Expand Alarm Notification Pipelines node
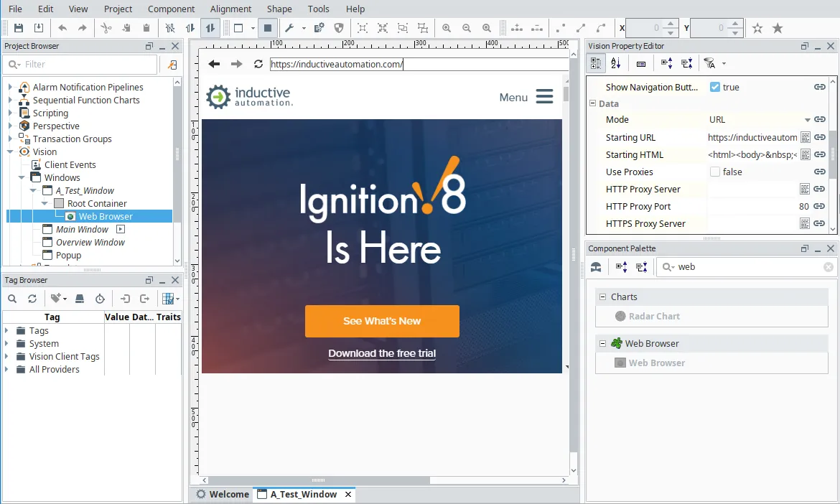 [9, 87]
